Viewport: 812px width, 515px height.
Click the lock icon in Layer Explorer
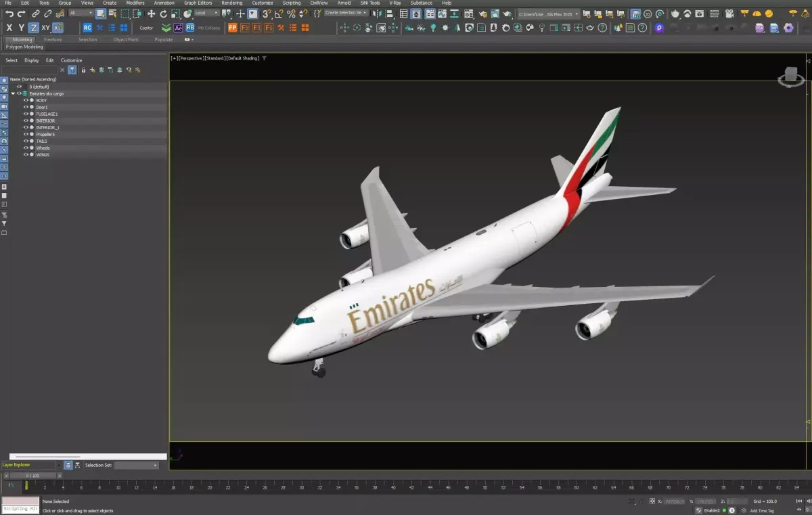(84, 70)
